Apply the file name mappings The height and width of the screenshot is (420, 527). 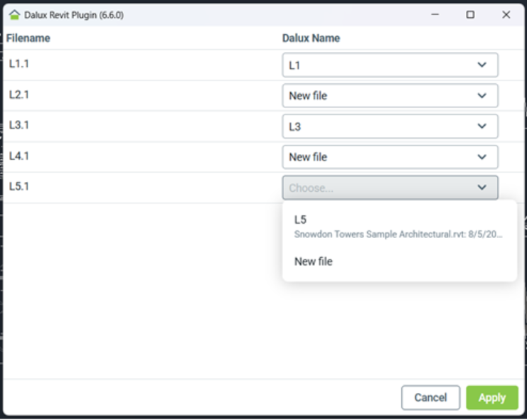(x=491, y=397)
